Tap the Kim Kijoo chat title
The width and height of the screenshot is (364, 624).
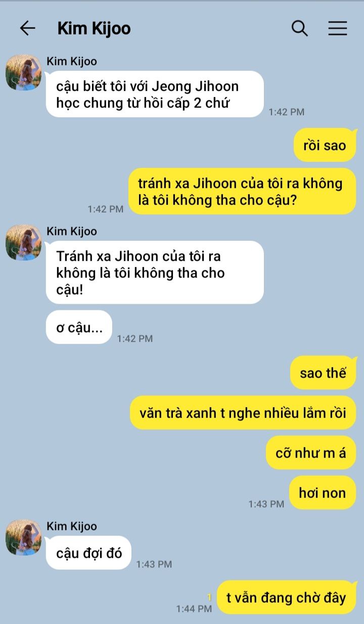point(94,28)
